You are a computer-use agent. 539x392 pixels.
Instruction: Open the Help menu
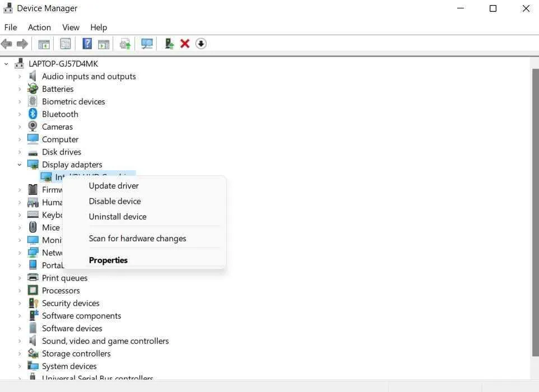[99, 27]
